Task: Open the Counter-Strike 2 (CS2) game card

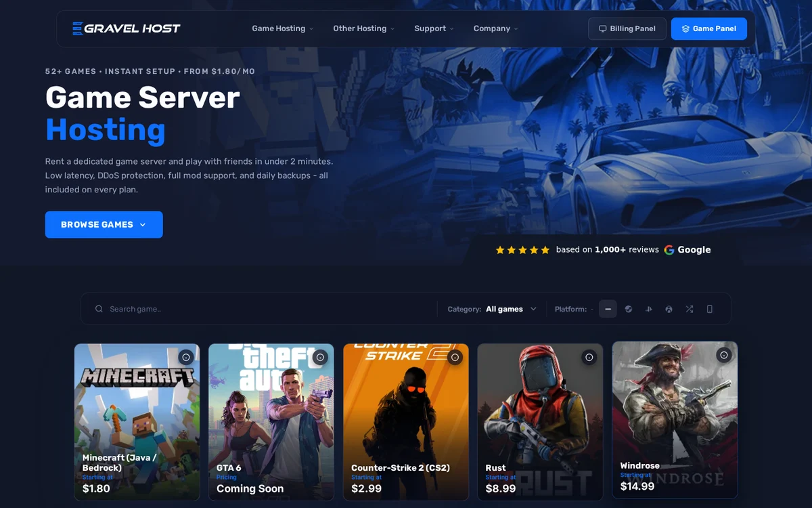Action: [x=406, y=422]
